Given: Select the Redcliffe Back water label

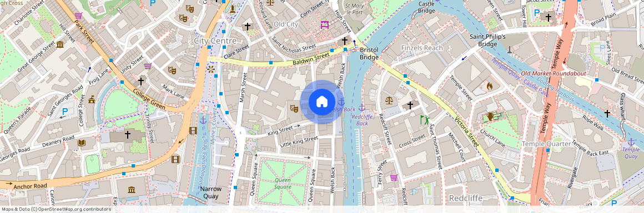Looking at the screenshot, I should point(362,120).
